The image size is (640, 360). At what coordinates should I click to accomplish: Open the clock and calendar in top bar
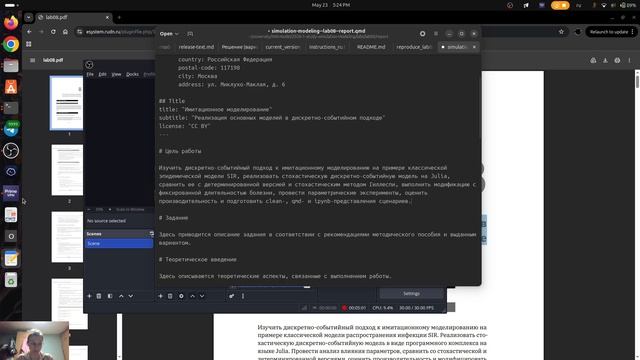[331, 5]
